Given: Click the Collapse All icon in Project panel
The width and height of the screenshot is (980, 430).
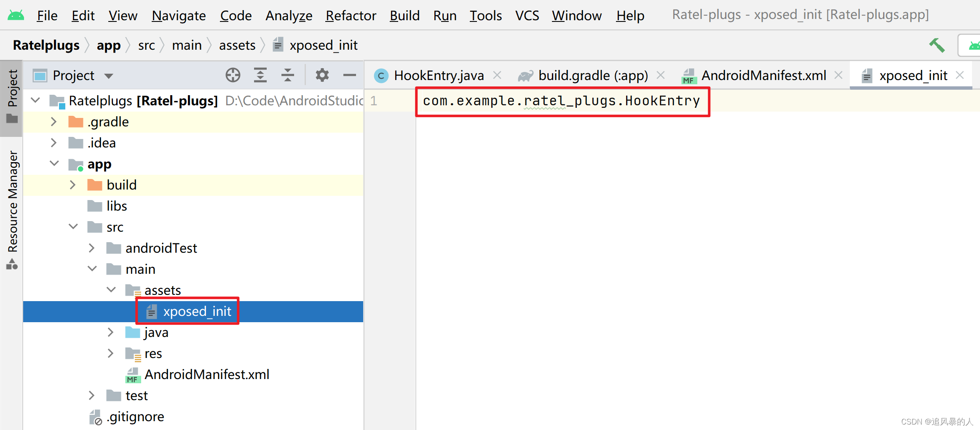Looking at the screenshot, I should click(288, 75).
